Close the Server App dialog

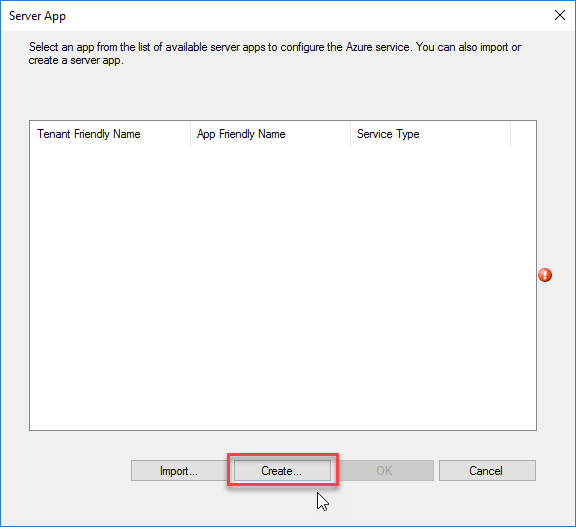tap(560, 15)
